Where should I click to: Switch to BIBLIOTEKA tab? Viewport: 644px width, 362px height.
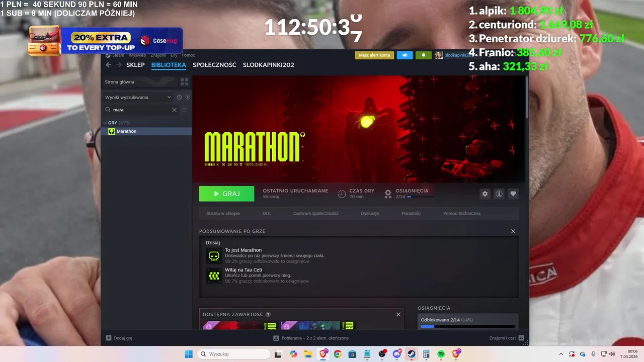point(169,65)
